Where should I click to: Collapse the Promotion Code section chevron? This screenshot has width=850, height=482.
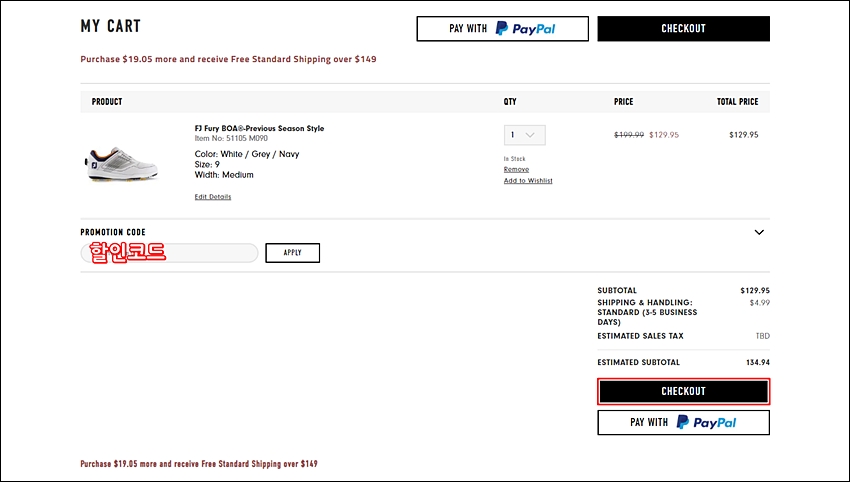[759, 232]
